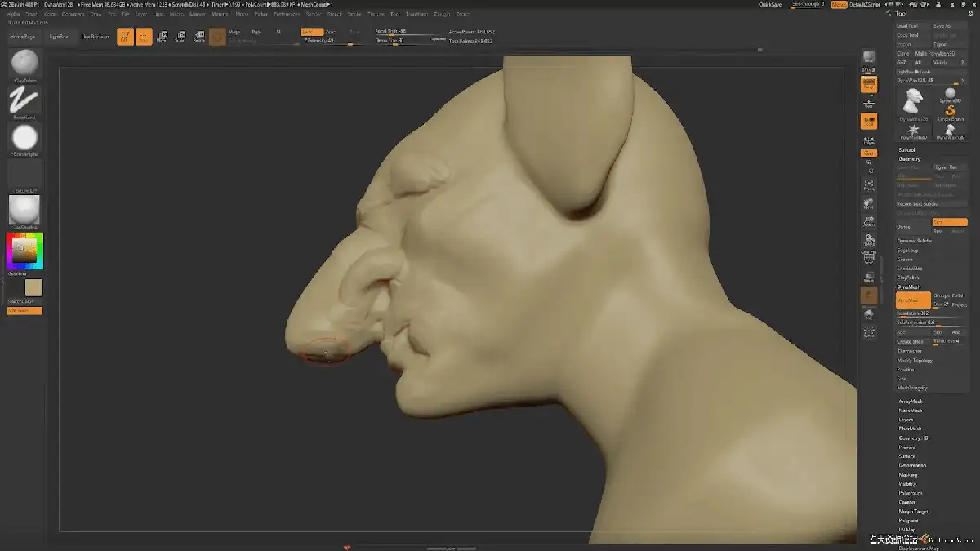Image resolution: width=980 pixels, height=551 pixels.
Task: Toggle Live Boolean mode
Action: (x=95, y=37)
